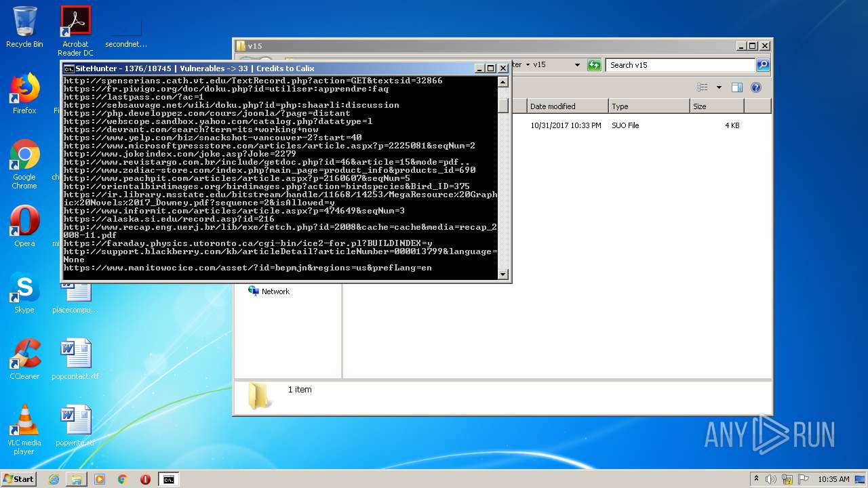Switch to the console taskbar button
This screenshot has width=868, height=488.
[x=168, y=479]
